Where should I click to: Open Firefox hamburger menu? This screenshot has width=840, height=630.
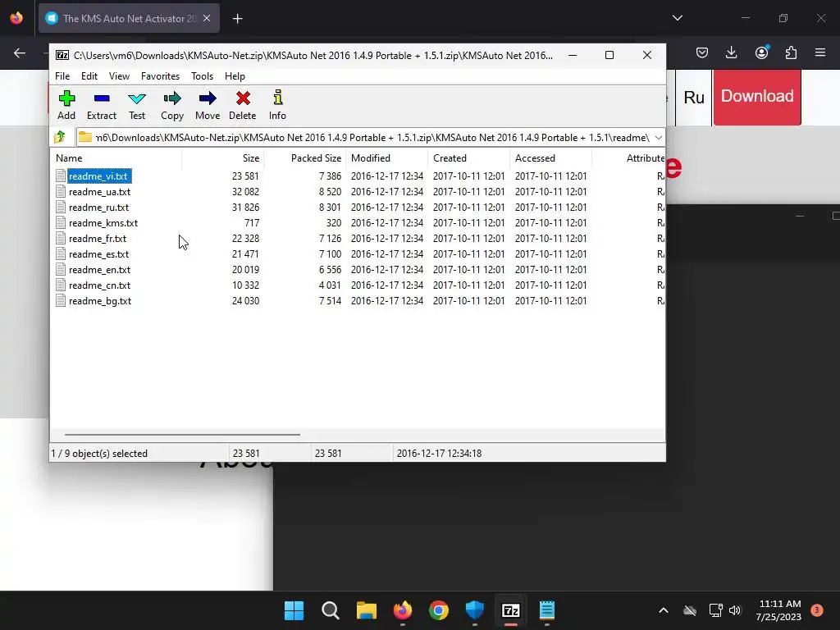point(820,52)
